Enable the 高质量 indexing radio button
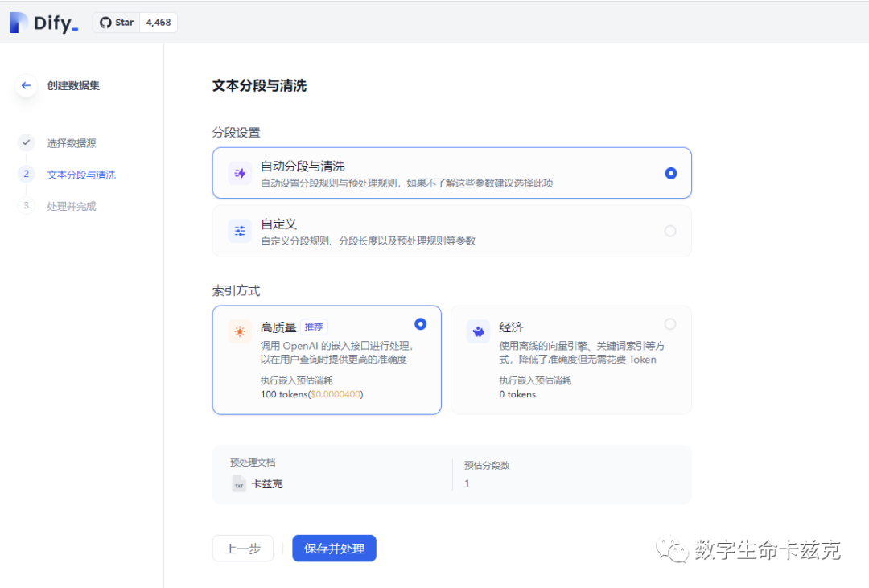The width and height of the screenshot is (869, 588). tap(420, 323)
